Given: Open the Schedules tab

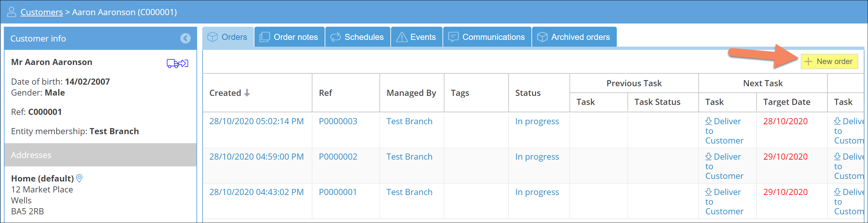Looking at the screenshot, I should tap(357, 37).
